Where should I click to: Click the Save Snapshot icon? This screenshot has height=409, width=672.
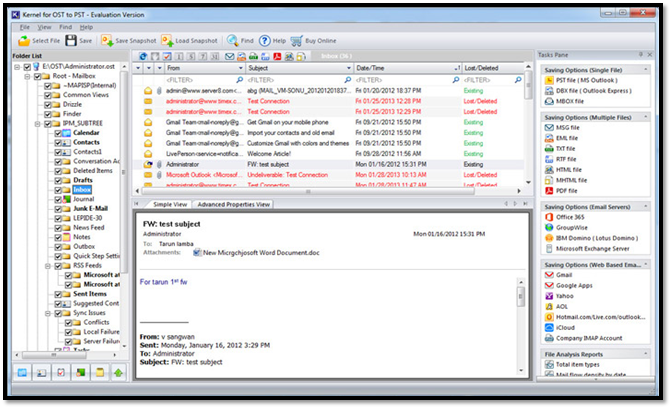(x=107, y=40)
